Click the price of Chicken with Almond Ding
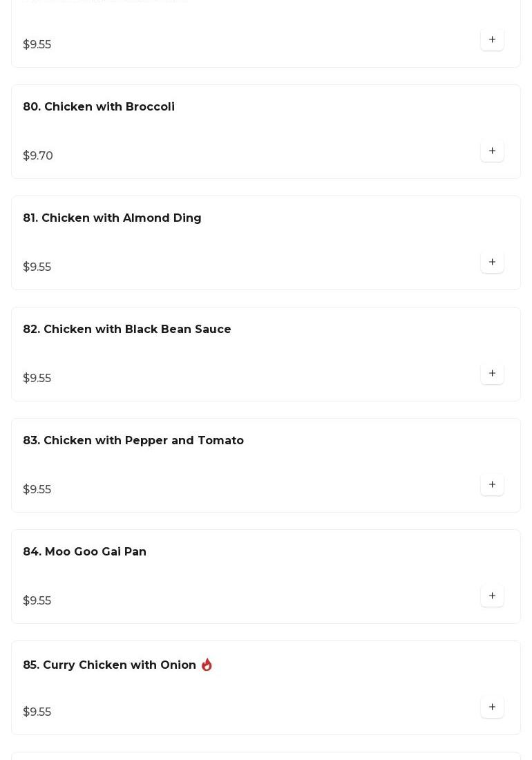 [37, 267]
